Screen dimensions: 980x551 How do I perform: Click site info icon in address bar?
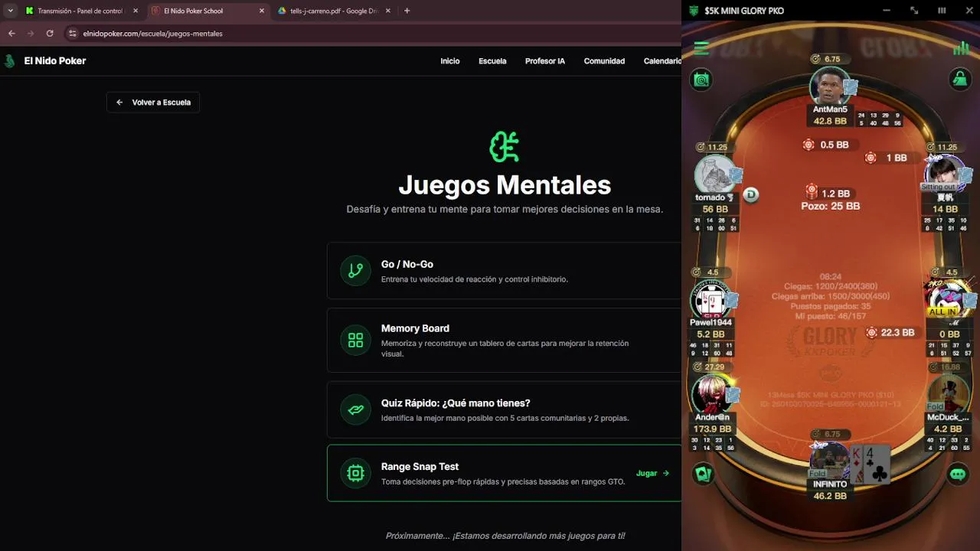(73, 34)
